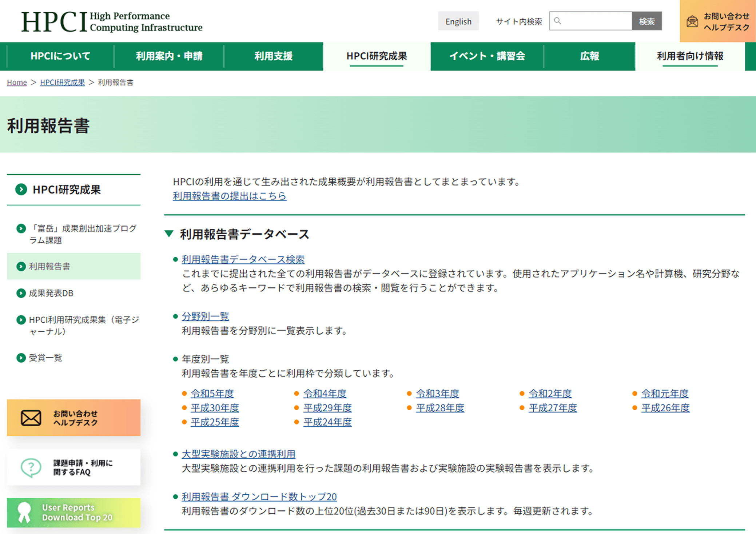The image size is (756, 534).
Task: Open 平成26年度 report list
Action: (665, 408)
